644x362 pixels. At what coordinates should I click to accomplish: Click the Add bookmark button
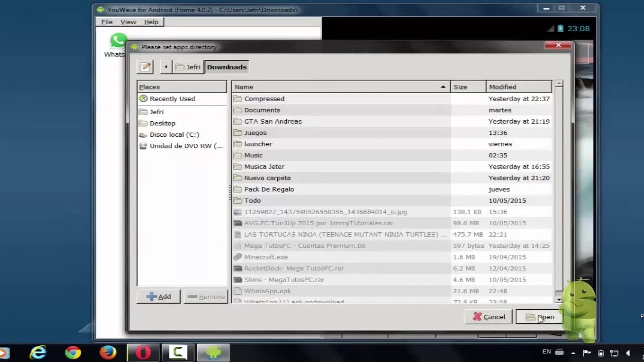click(158, 297)
